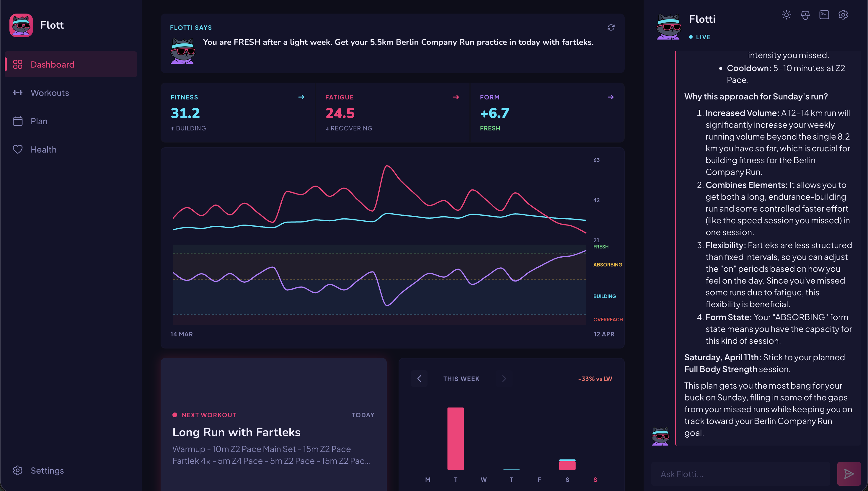Click the Sunday S label in weekly chart

coord(595,479)
